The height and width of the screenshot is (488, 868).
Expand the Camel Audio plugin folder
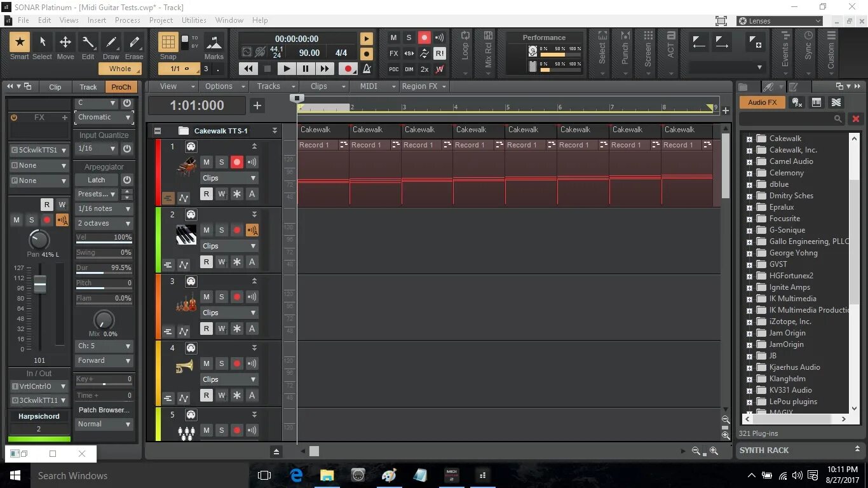[749, 161]
